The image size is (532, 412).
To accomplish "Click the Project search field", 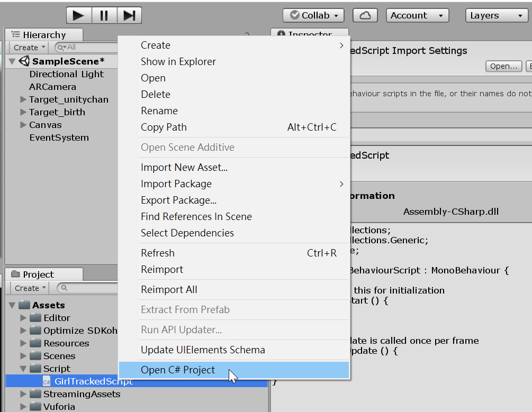I will (x=87, y=288).
